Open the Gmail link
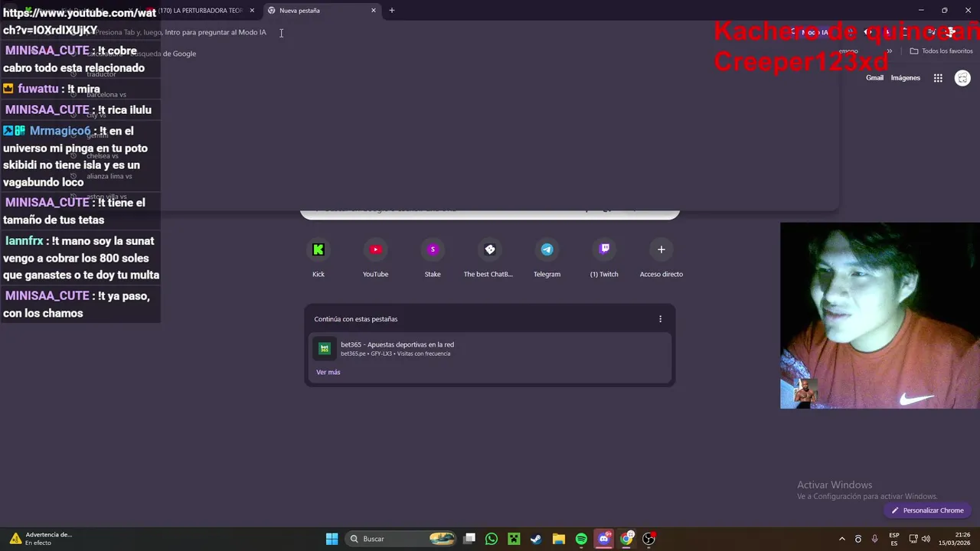 874,78
